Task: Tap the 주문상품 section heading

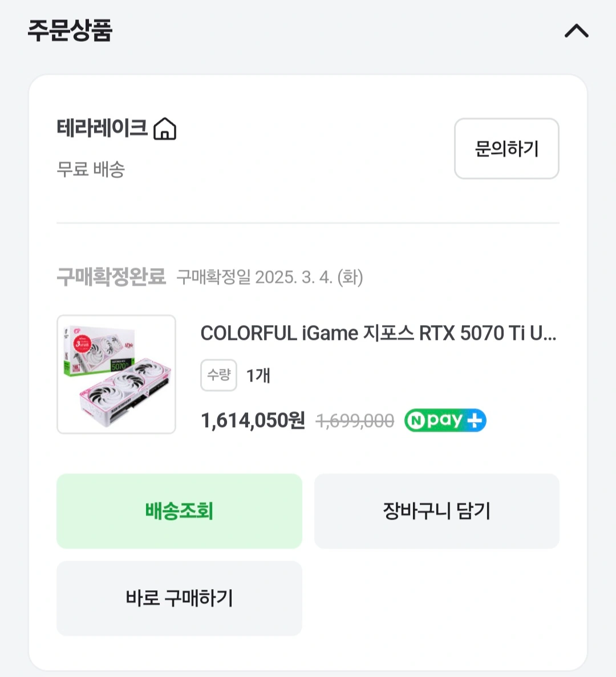Action: (70, 30)
